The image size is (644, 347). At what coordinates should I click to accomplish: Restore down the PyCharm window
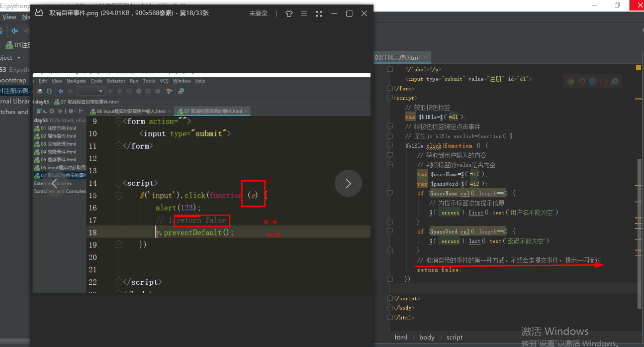point(617,6)
